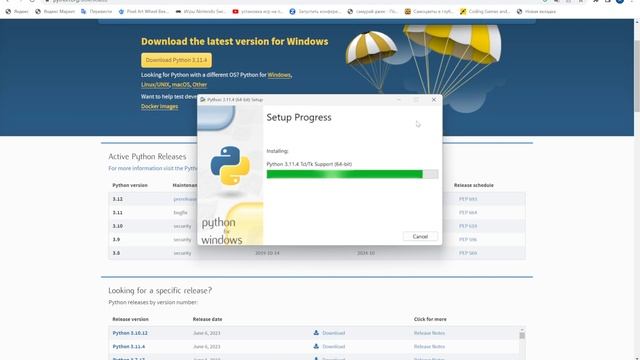The height and width of the screenshot is (360, 640).
Task: Open Release Notes for Python 3.11.4
Action: pyautogui.click(x=429, y=346)
